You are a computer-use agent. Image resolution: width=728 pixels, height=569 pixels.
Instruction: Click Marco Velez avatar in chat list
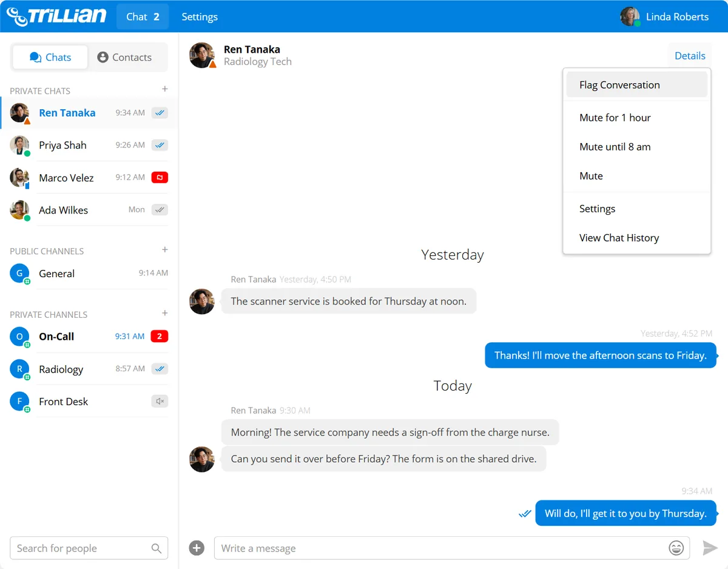coord(19,178)
